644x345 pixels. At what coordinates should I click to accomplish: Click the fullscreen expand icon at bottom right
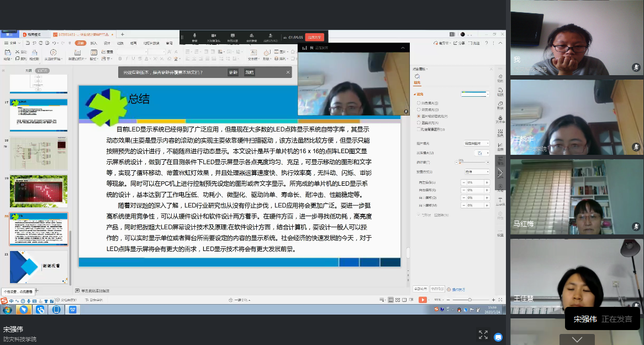pyautogui.click(x=483, y=334)
